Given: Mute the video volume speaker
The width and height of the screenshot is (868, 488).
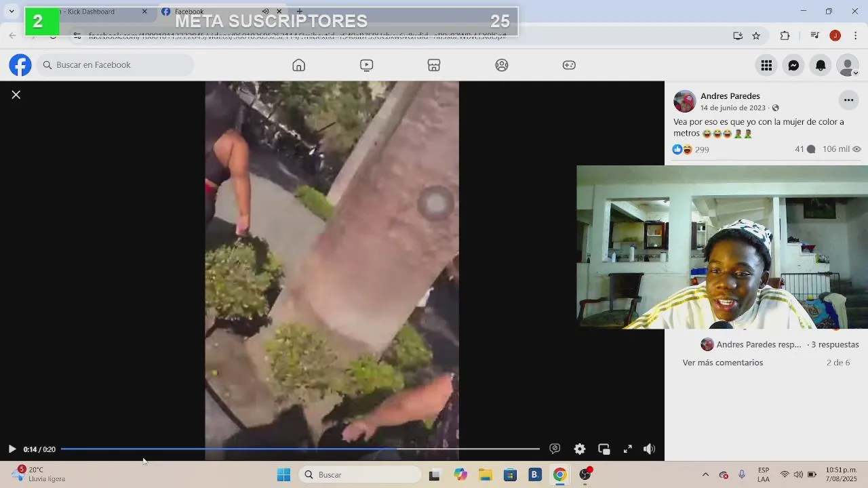Looking at the screenshot, I should (x=649, y=449).
